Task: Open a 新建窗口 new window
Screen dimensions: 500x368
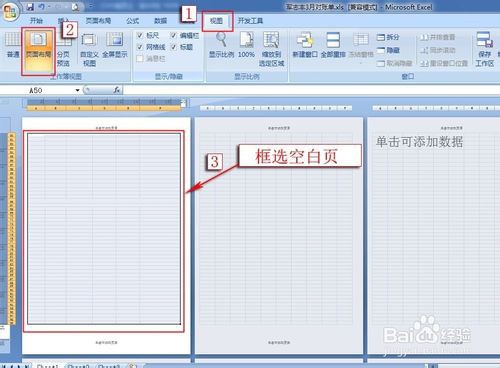Action: (305, 45)
